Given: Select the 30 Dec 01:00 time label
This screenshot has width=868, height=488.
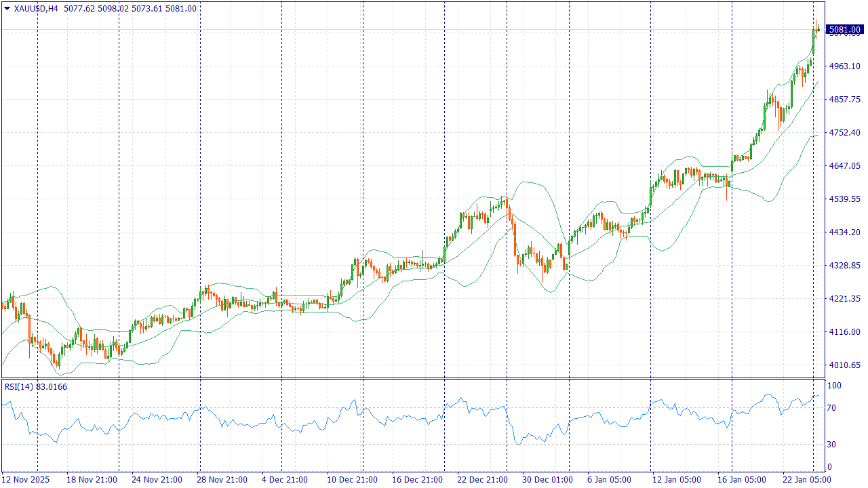Looking at the screenshot, I should click(547, 480).
